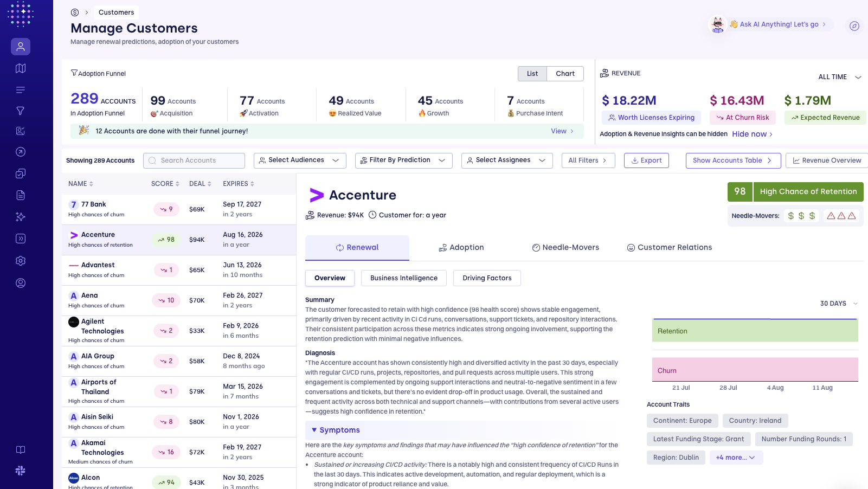This screenshot has height=489, width=868.
Task: Click the AI assistant mascot avatar
Action: [x=718, y=24]
